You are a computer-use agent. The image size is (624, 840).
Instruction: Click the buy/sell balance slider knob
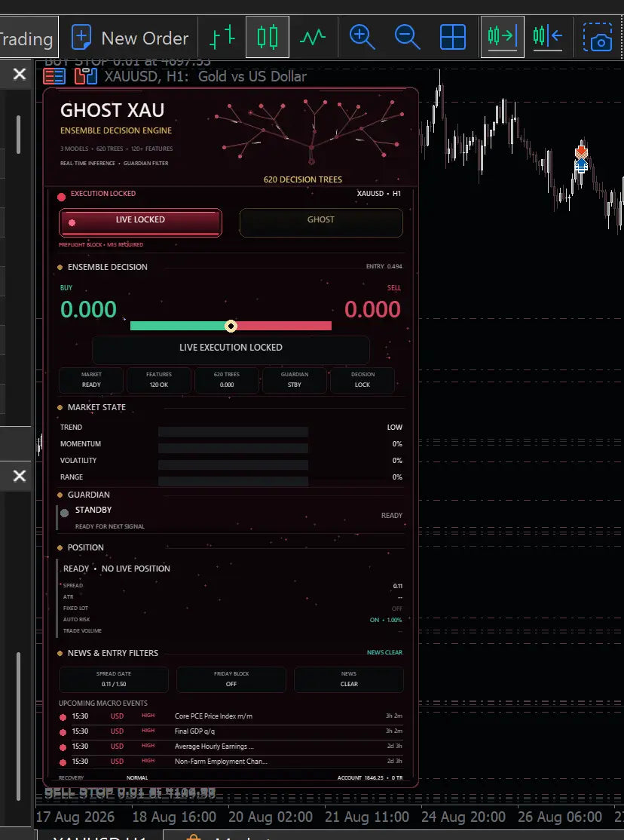click(231, 326)
